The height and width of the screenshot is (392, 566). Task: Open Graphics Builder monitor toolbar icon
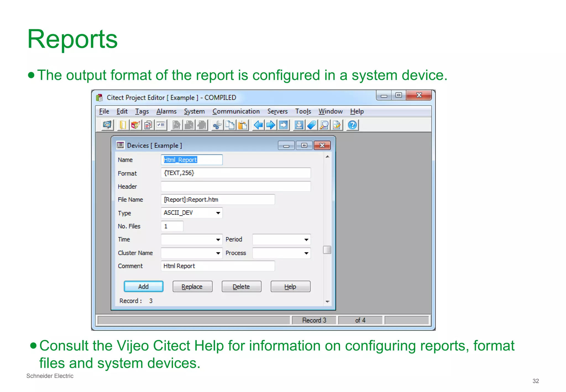pyautogui.click(x=107, y=125)
